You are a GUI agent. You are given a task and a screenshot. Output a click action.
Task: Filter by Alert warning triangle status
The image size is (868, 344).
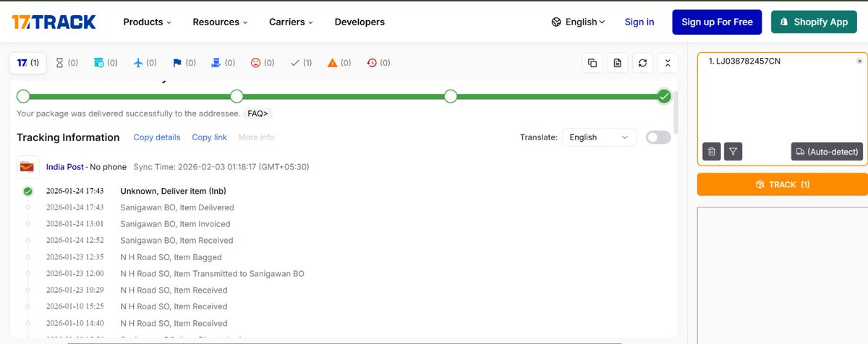click(x=340, y=63)
